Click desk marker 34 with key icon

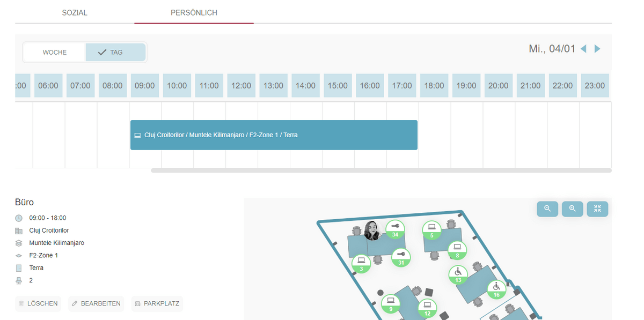(395, 229)
